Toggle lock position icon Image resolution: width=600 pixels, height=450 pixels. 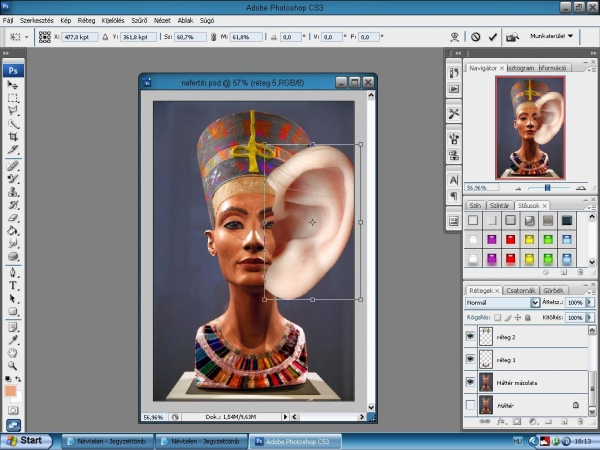pyautogui.click(x=518, y=318)
